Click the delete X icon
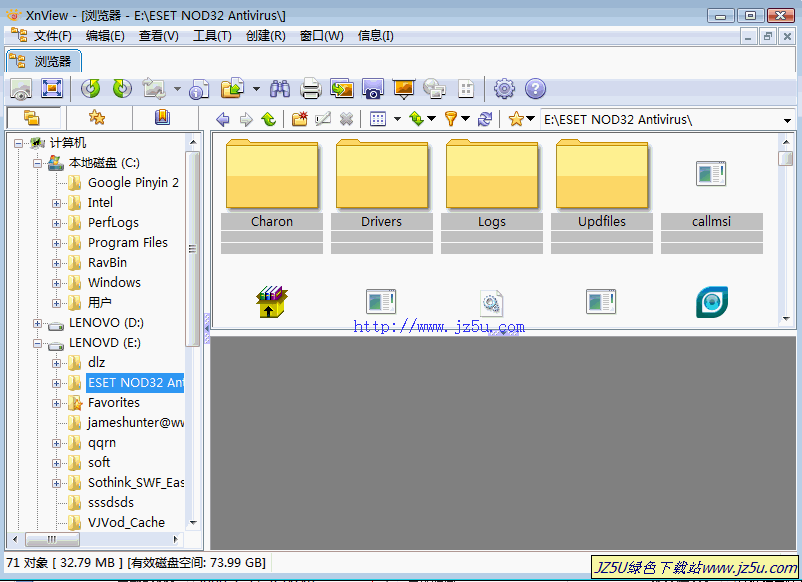The height and width of the screenshot is (582, 802). [x=346, y=120]
